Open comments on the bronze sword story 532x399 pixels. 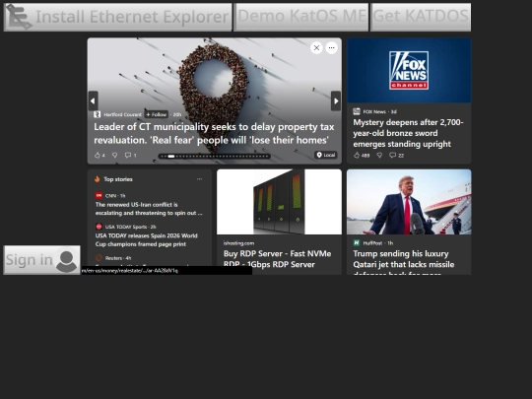click(397, 156)
